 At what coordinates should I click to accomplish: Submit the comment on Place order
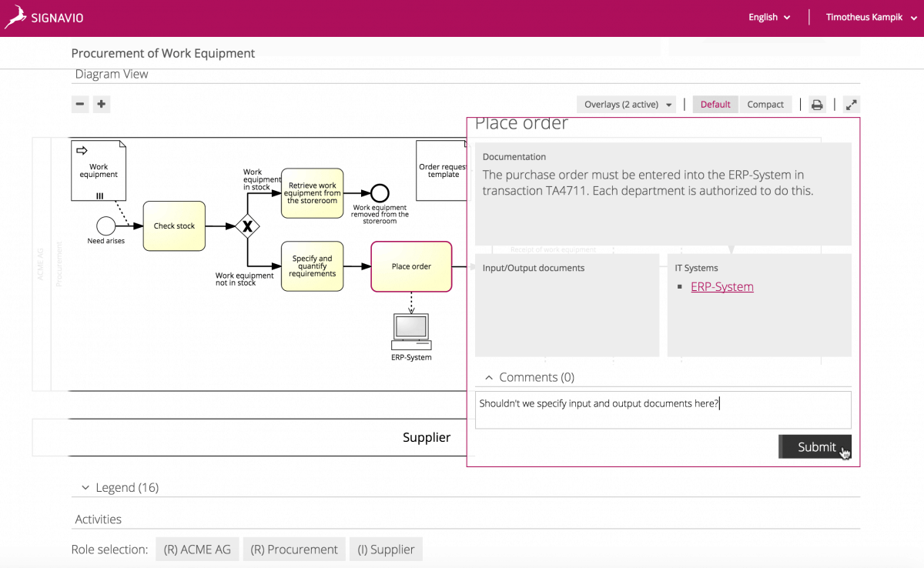pos(815,446)
